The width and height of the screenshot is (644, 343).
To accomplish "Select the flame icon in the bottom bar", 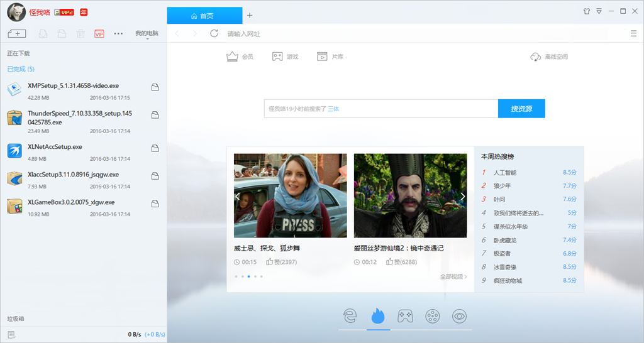I will click(377, 316).
